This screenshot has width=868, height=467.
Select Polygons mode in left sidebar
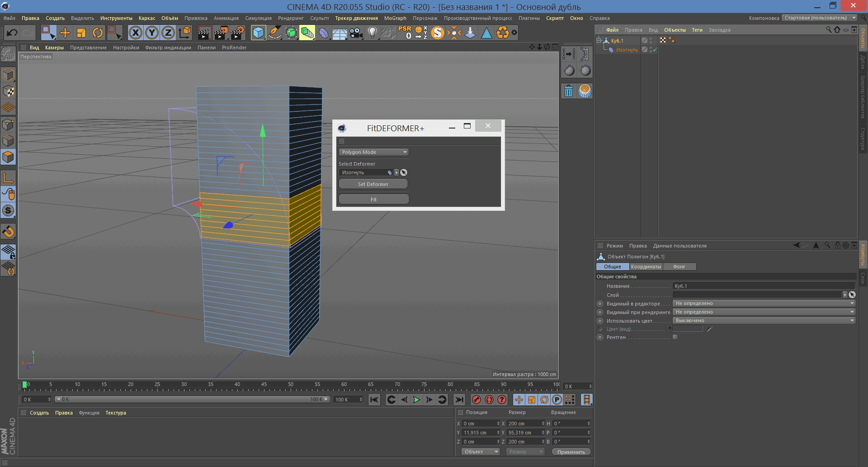click(x=8, y=157)
